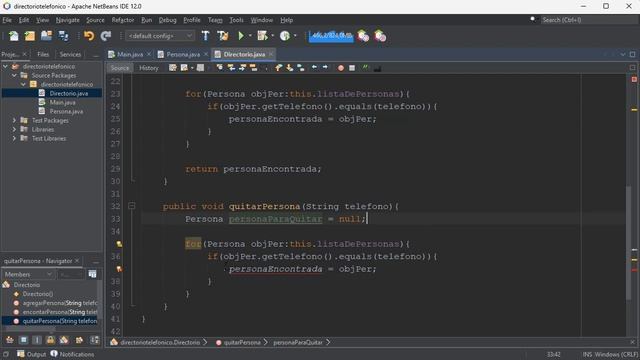
Task: Undo the last edit via toolbar
Action: (x=89, y=36)
